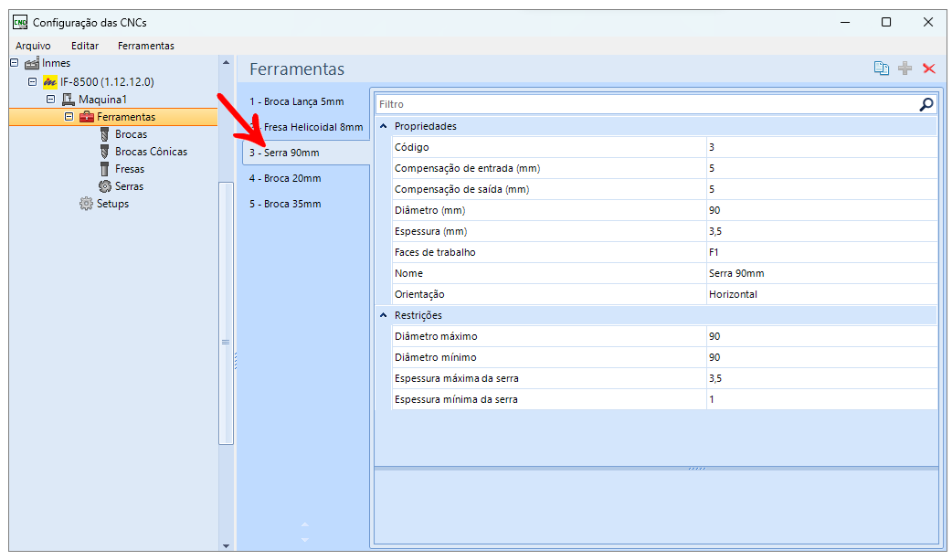Click the add tool plus icon
Viewport: 952px width, 560px height.
904,68
